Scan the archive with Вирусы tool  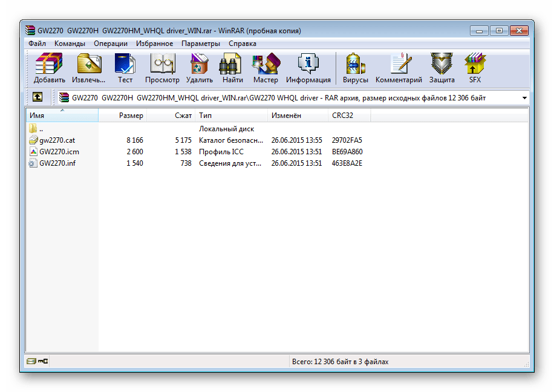pyautogui.click(x=355, y=68)
